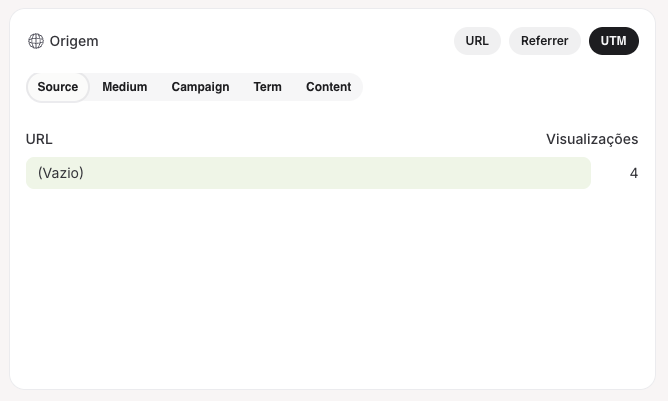Click the globe icon beside Origem

[x=36, y=41]
